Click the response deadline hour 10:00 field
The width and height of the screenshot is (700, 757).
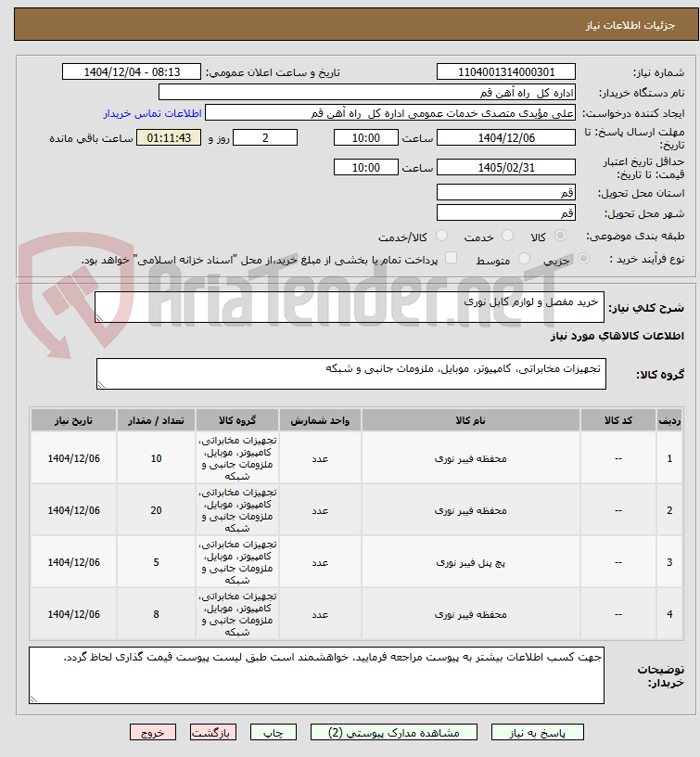click(365, 137)
